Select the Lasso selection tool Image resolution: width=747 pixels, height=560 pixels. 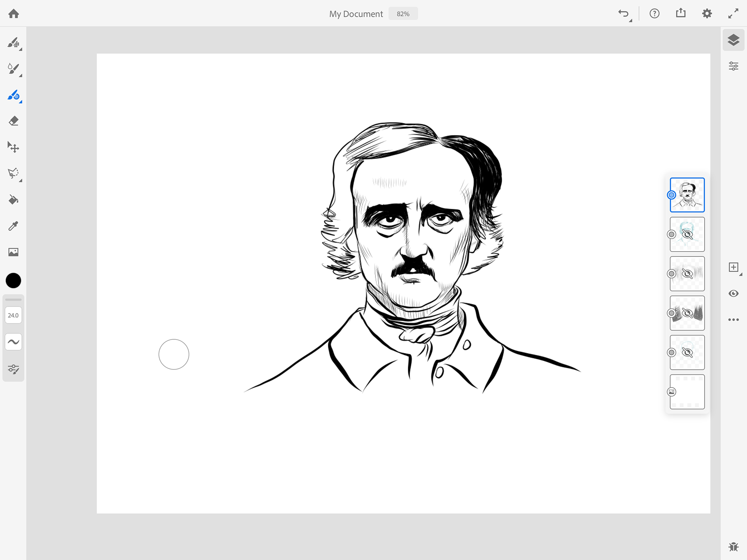pyautogui.click(x=14, y=173)
